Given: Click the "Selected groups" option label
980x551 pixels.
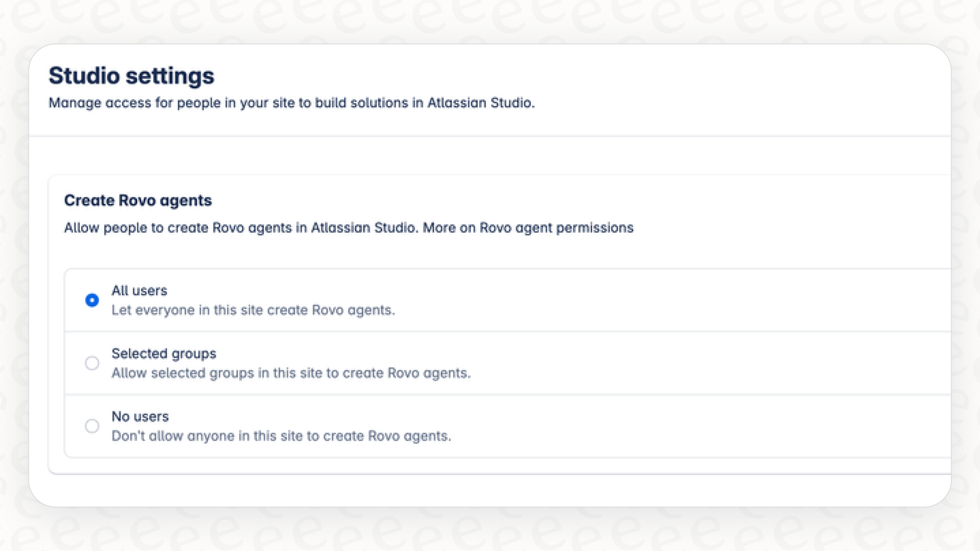Looking at the screenshot, I should pos(163,353).
